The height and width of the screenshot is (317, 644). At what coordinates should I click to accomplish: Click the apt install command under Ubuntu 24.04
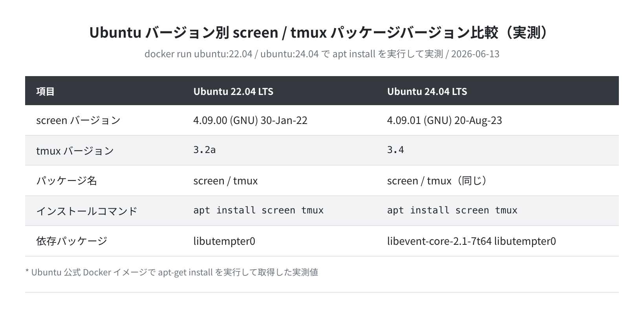point(452,210)
